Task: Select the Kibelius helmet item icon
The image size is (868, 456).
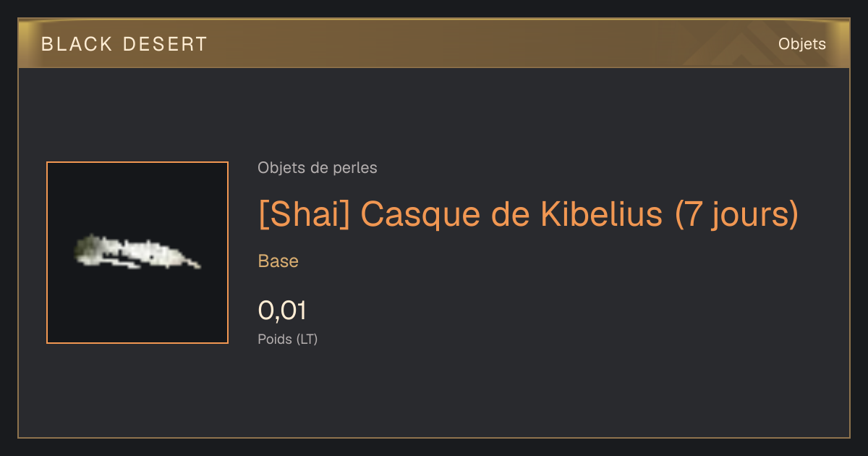Action: (x=137, y=253)
